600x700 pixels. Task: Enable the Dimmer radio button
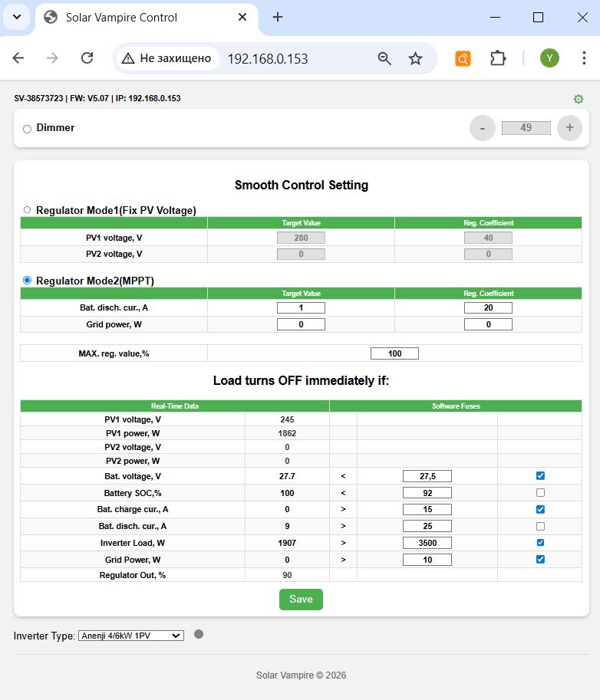click(28, 129)
